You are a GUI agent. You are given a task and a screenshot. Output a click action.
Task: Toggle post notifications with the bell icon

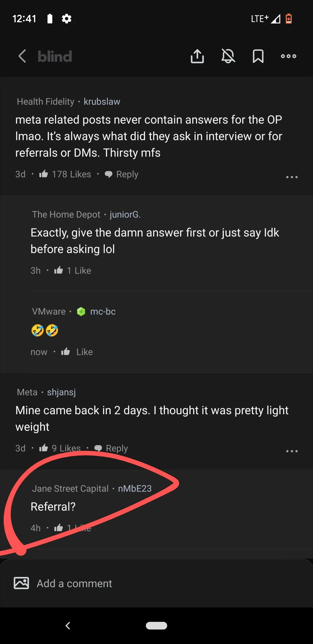tap(228, 56)
